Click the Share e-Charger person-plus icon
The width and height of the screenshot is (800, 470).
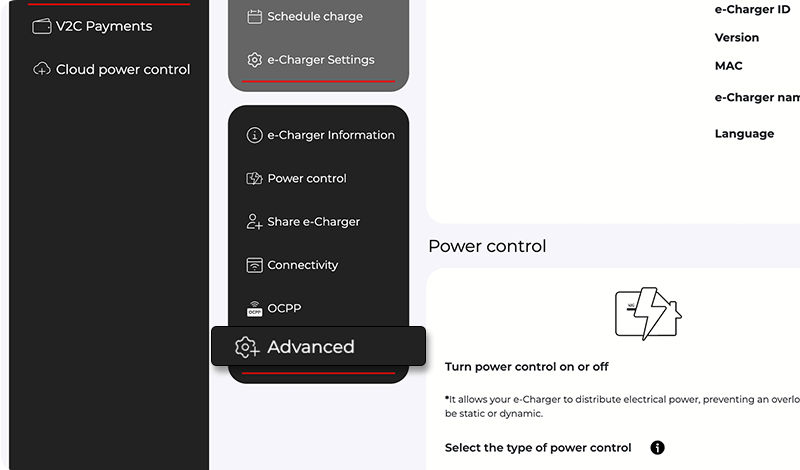254,222
